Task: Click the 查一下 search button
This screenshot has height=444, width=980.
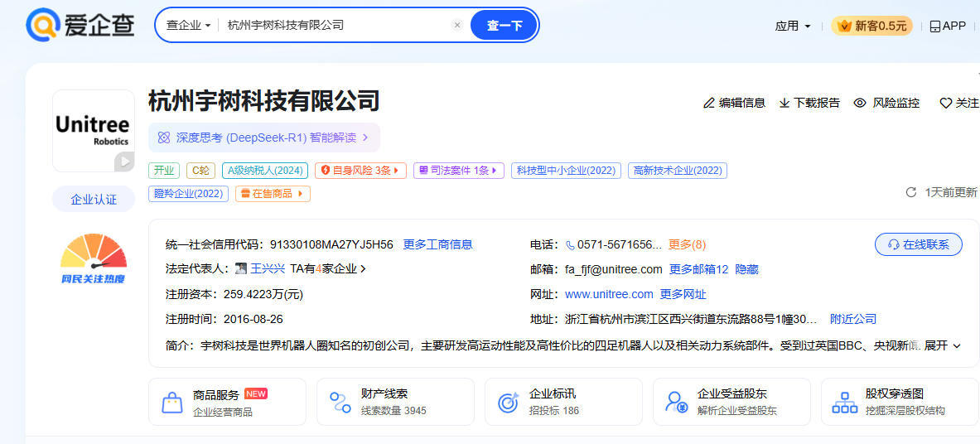Action: pos(504,26)
